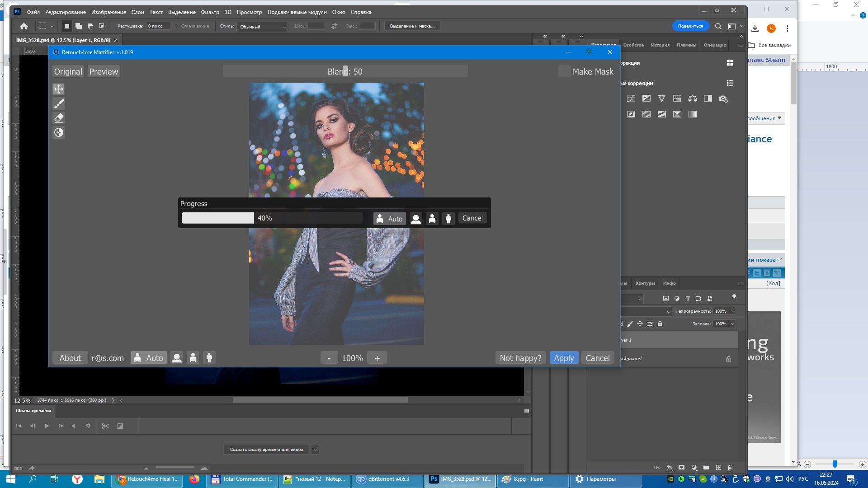The height and width of the screenshot is (488, 868).
Task: Click the delete layer trash icon
Action: click(730, 468)
